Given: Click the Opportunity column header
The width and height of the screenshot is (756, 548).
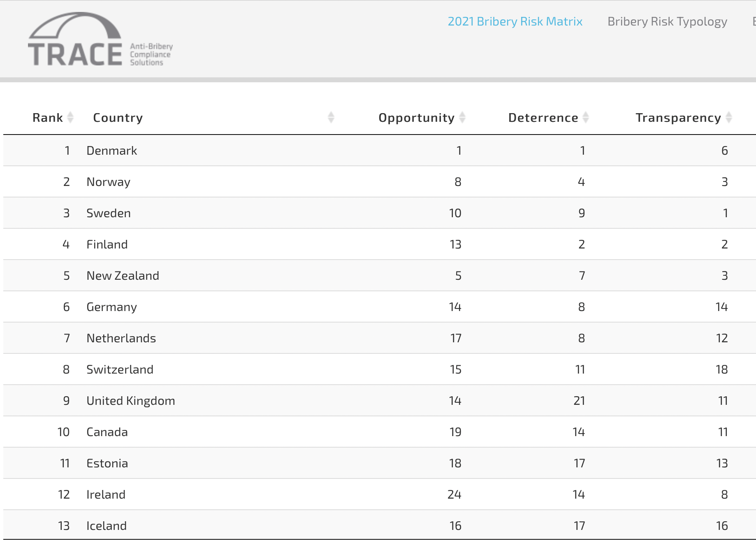Looking at the screenshot, I should [x=417, y=117].
